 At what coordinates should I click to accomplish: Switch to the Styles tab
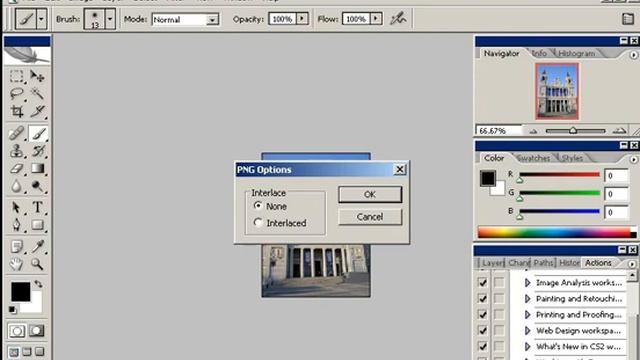[572, 158]
